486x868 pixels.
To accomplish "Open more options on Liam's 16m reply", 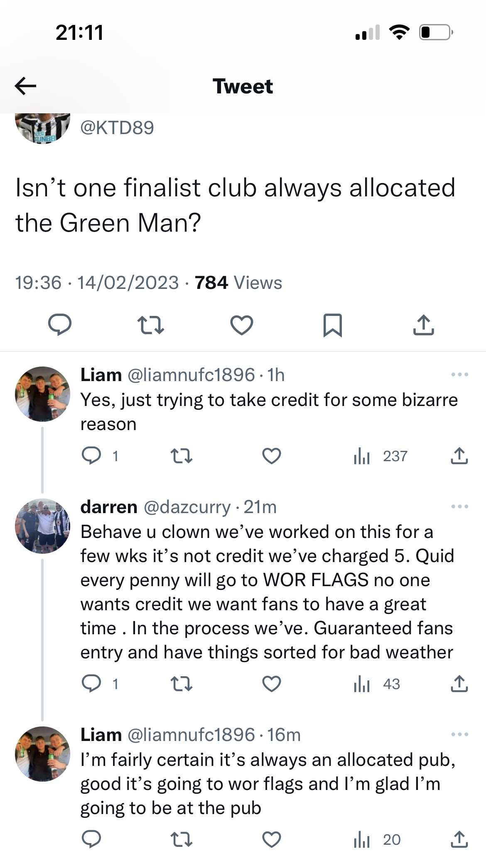I will (x=460, y=734).
